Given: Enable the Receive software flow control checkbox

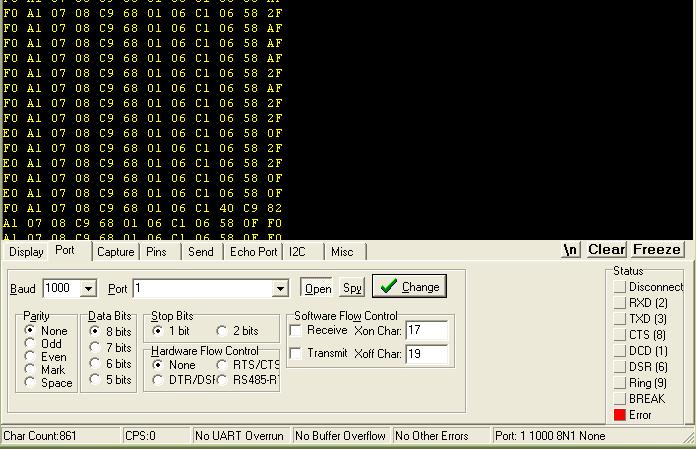Looking at the screenshot, I should (296, 331).
